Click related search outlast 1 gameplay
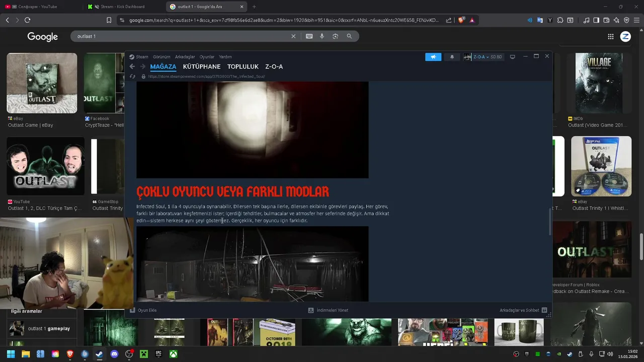The width and height of the screenshot is (644, 362). 41,328
